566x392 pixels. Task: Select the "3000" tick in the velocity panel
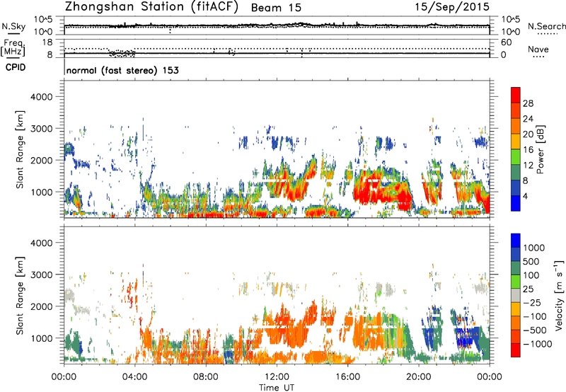point(41,275)
